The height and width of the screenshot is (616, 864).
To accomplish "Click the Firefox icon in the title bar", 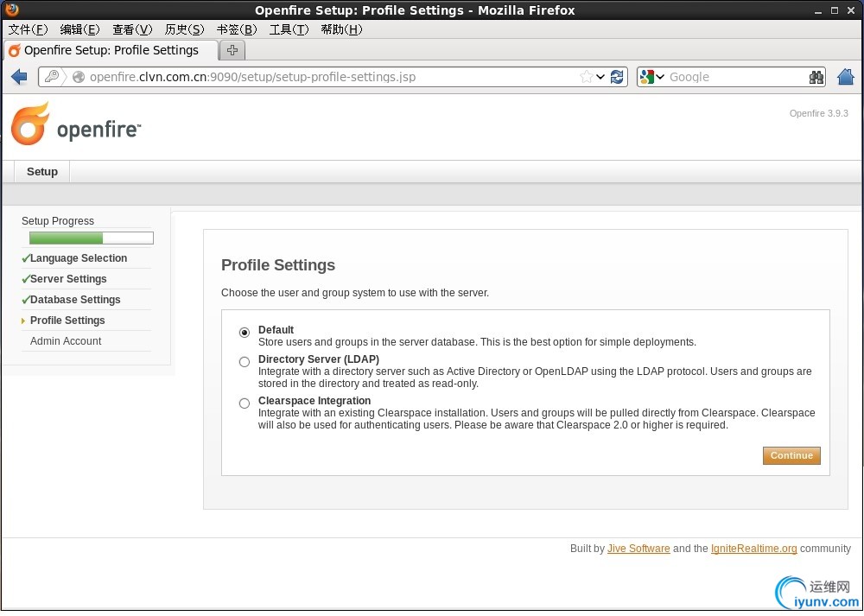I will [11, 10].
